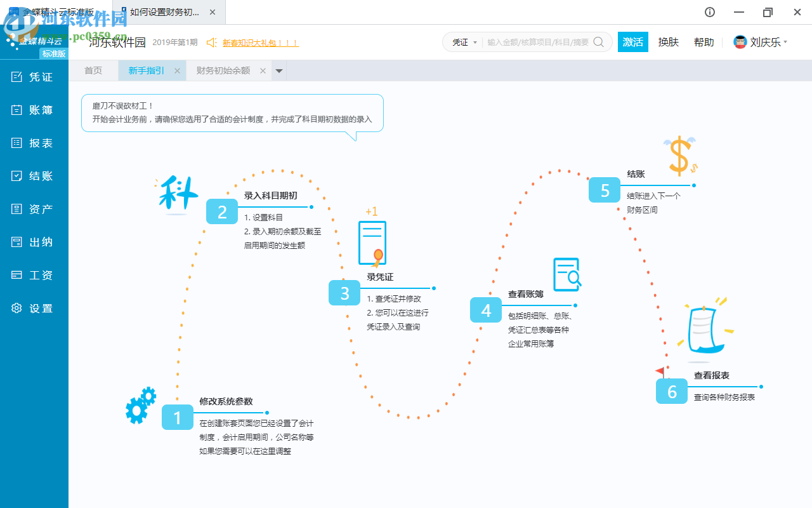
Task: Switch to the 首页 tab
Action: coord(93,70)
